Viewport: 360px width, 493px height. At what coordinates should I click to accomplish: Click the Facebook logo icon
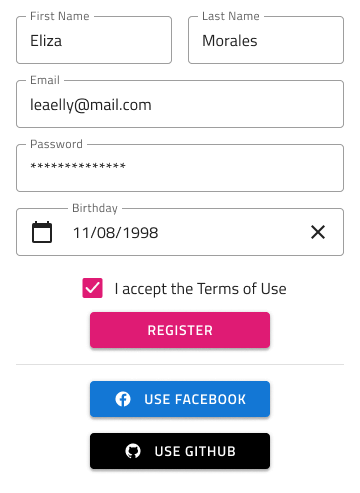point(123,399)
